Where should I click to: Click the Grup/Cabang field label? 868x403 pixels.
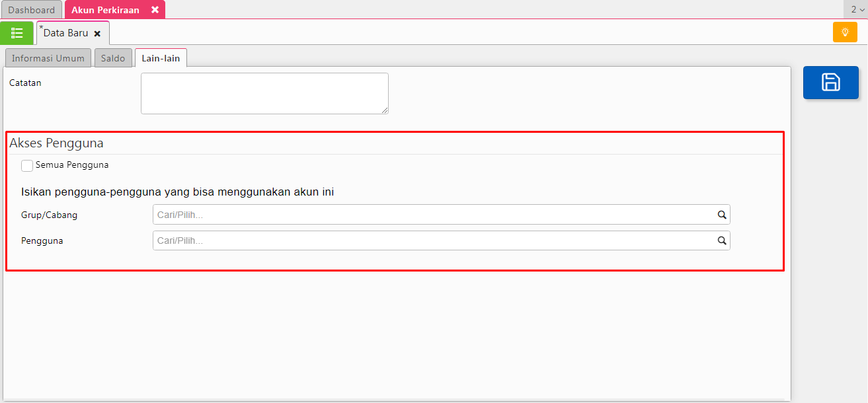[50, 215]
